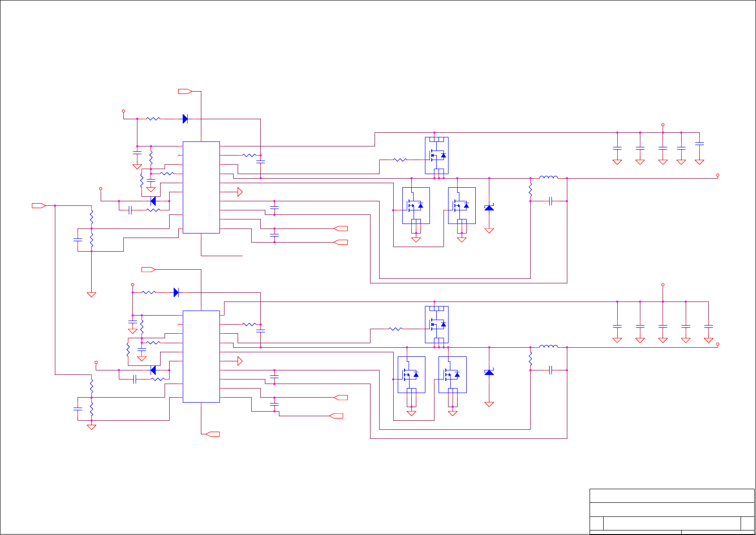
Task: Select the lower controller IC block
Action: (x=201, y=356)
